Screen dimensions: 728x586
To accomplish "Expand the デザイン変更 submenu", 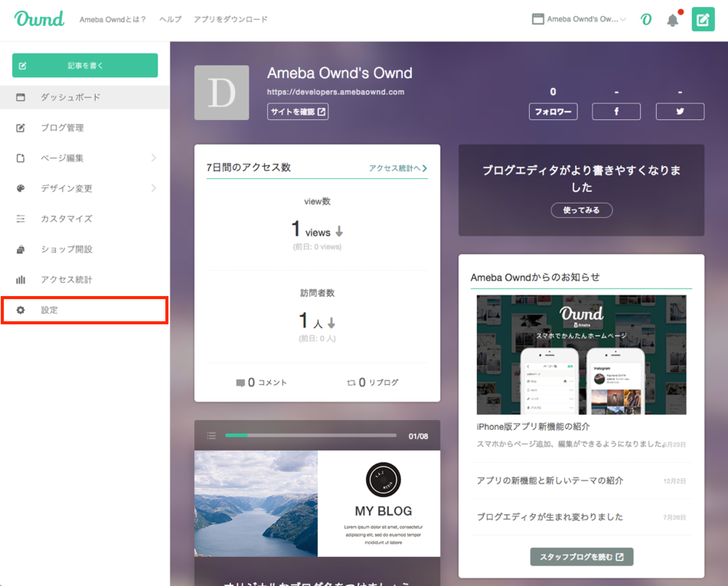I will [153, 188].
